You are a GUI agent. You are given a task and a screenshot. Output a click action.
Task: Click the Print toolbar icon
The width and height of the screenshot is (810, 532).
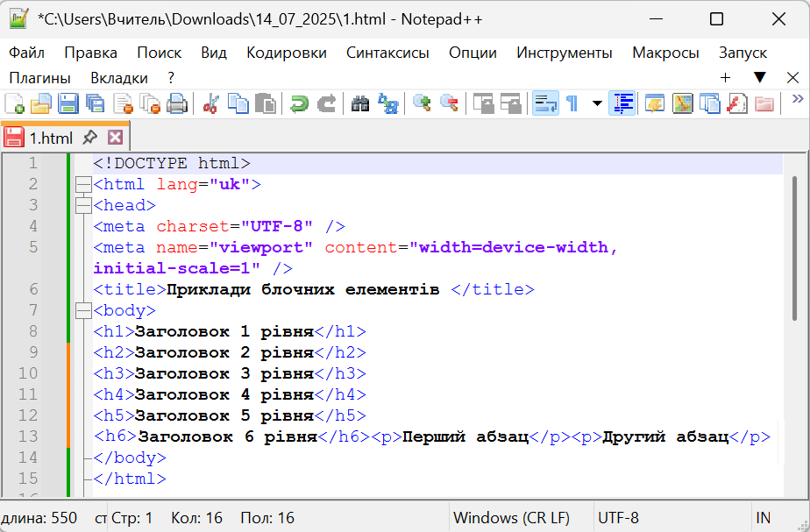click(x=177, y=104)
